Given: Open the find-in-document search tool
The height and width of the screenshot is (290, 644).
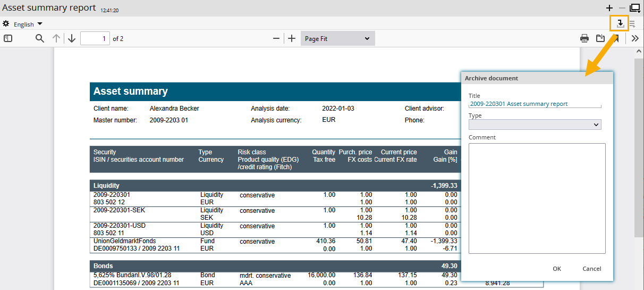Looking at the screenshot, I should point(40,38).
